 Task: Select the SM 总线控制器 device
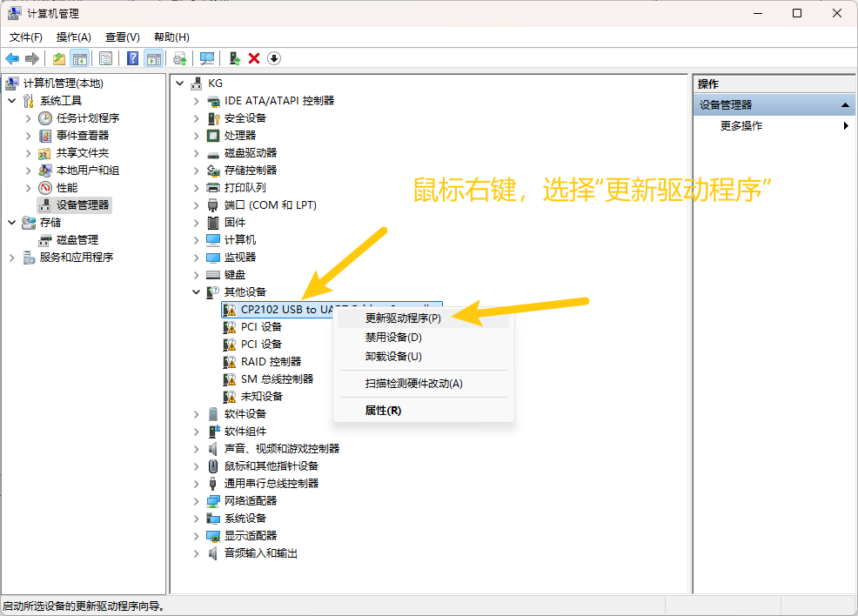[x=277, y=379]
